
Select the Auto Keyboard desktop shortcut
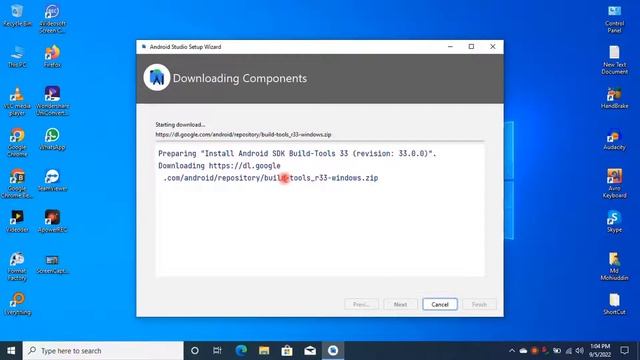(x=614, y=184)
